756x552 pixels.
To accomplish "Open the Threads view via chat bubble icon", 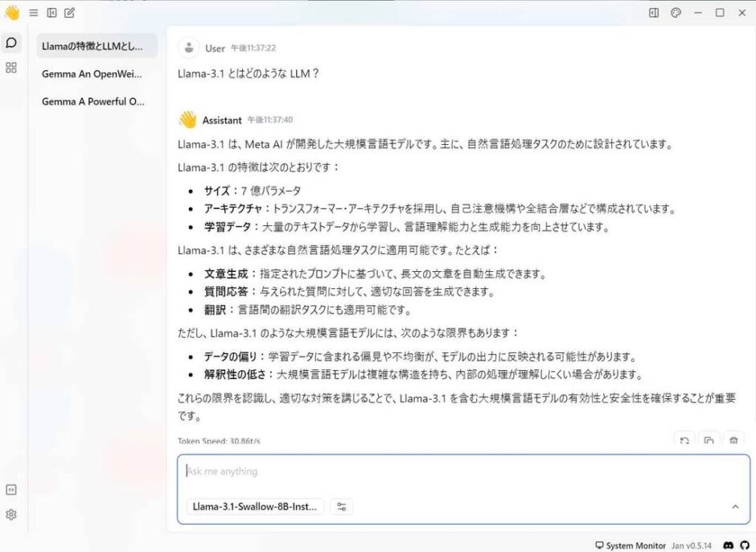I will click(11, 42).
